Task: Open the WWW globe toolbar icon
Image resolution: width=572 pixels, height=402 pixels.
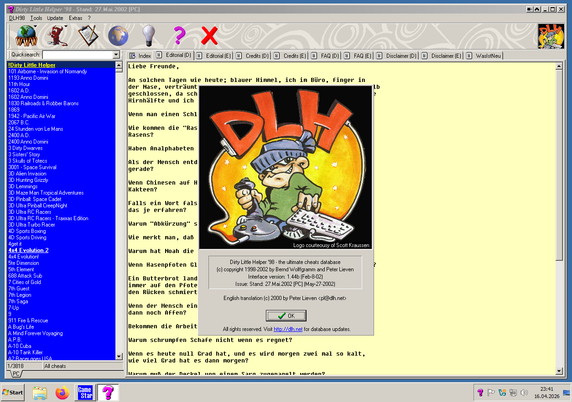Action: [x=26, y=36]
